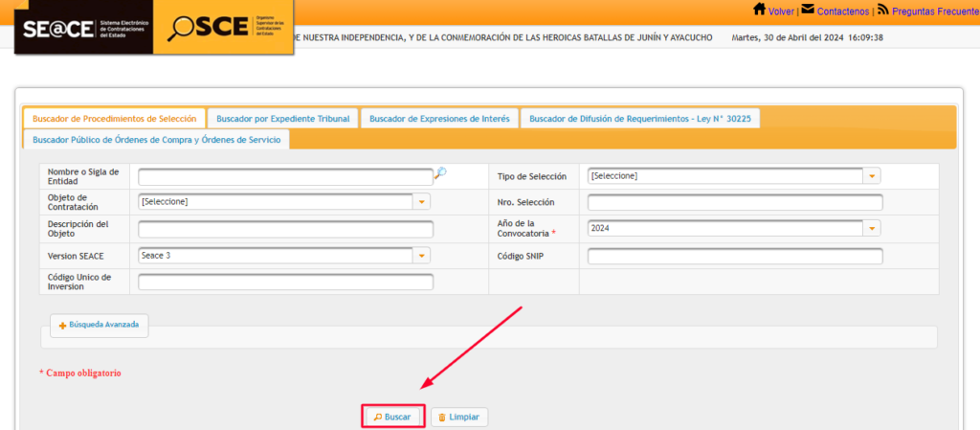
Task: Open Volver link
Action: 781,11
